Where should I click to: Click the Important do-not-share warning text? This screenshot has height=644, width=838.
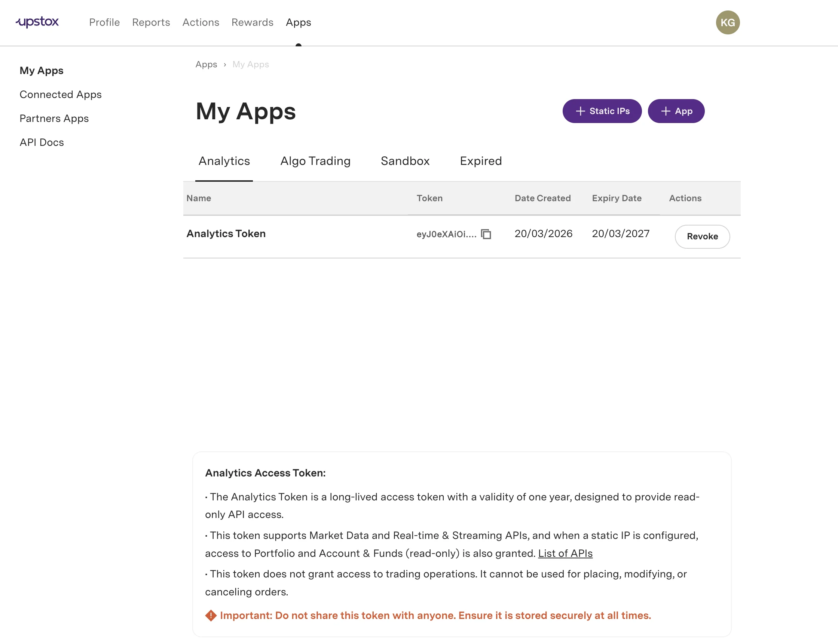[x=435, y=616]
